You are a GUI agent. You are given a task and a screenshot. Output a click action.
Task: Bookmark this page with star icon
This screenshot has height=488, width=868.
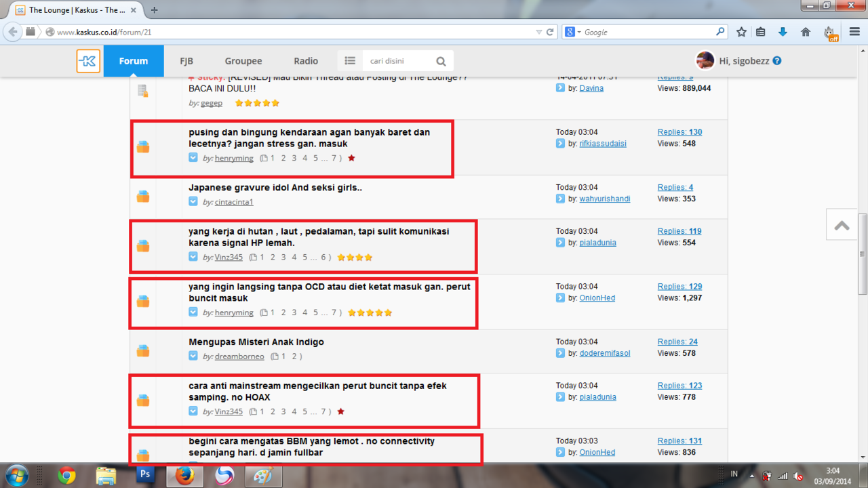[741, 32]
